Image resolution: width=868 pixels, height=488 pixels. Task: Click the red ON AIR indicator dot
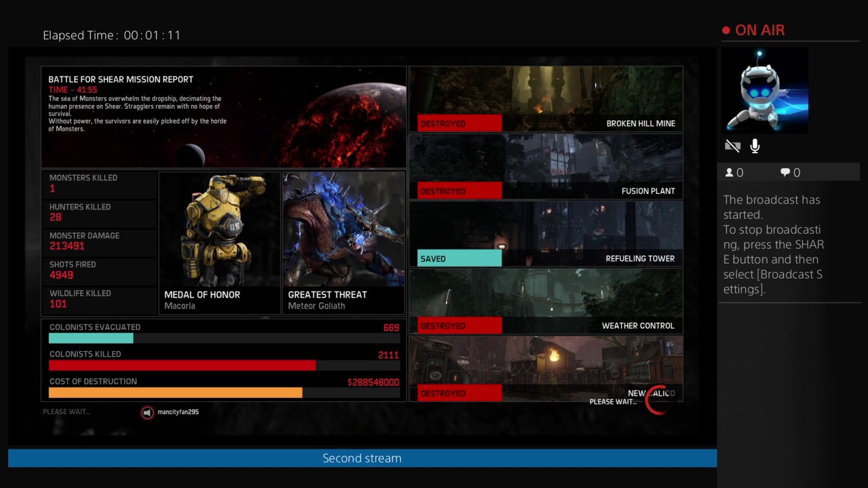pos(726,30)
